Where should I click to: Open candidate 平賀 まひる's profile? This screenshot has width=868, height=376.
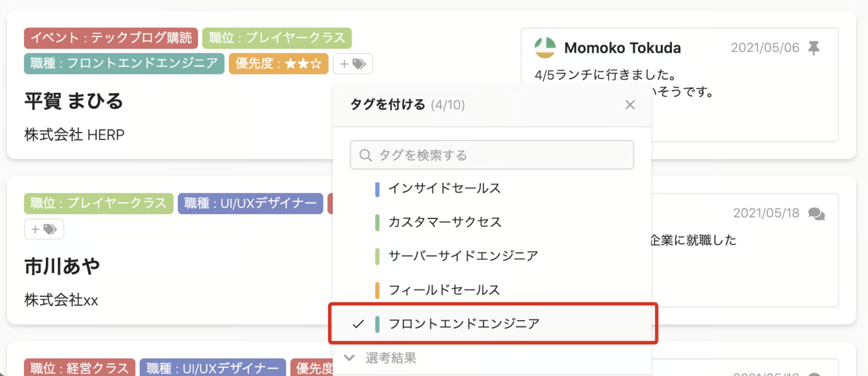click(74, 102)
